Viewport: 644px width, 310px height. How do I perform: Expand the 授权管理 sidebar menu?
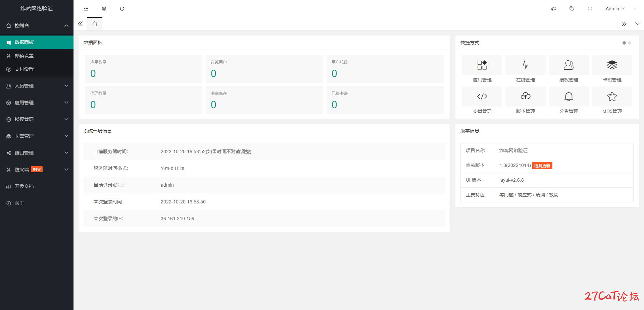(37, 119)
